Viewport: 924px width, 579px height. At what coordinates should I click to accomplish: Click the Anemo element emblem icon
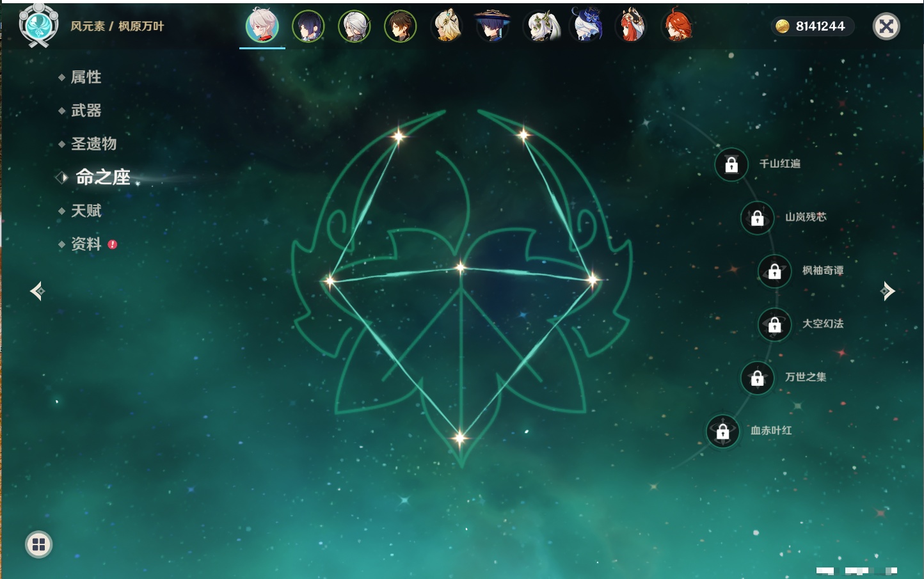click(x=38, y=25)
